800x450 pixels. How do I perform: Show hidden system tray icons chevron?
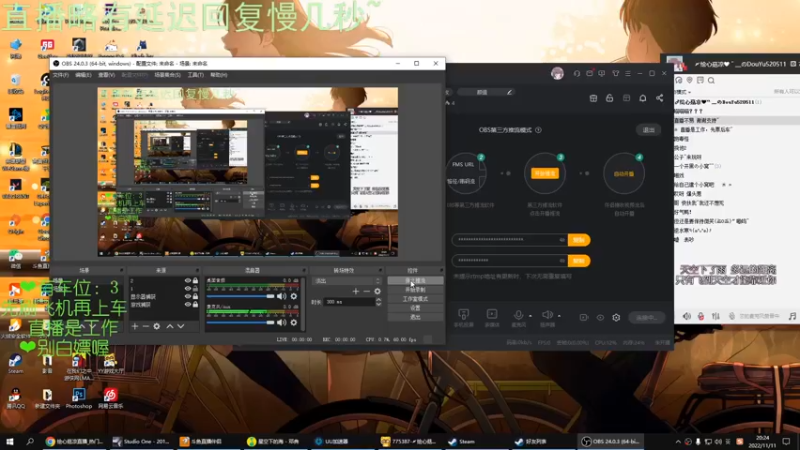678,442
